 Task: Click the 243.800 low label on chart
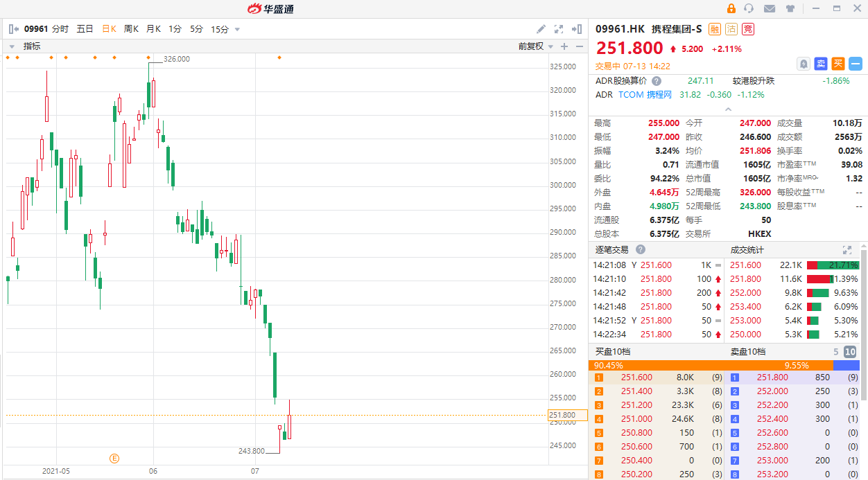(251, 451)
